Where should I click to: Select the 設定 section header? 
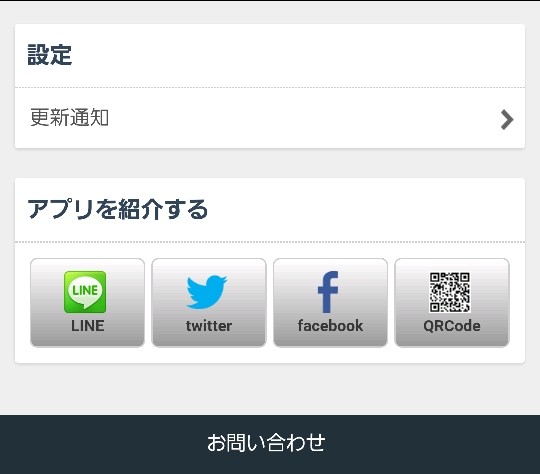[x=50, y=55]
